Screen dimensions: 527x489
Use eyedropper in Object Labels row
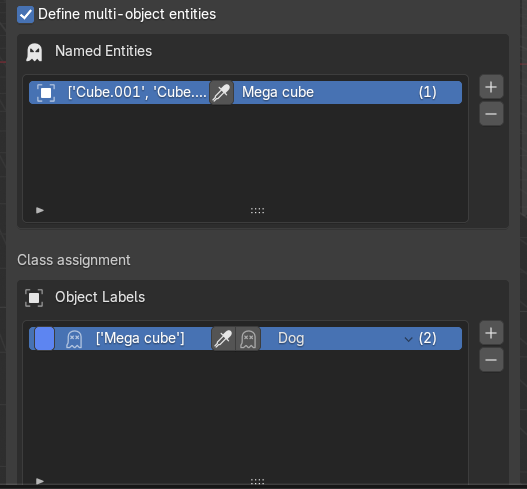(x=224, y=338)
